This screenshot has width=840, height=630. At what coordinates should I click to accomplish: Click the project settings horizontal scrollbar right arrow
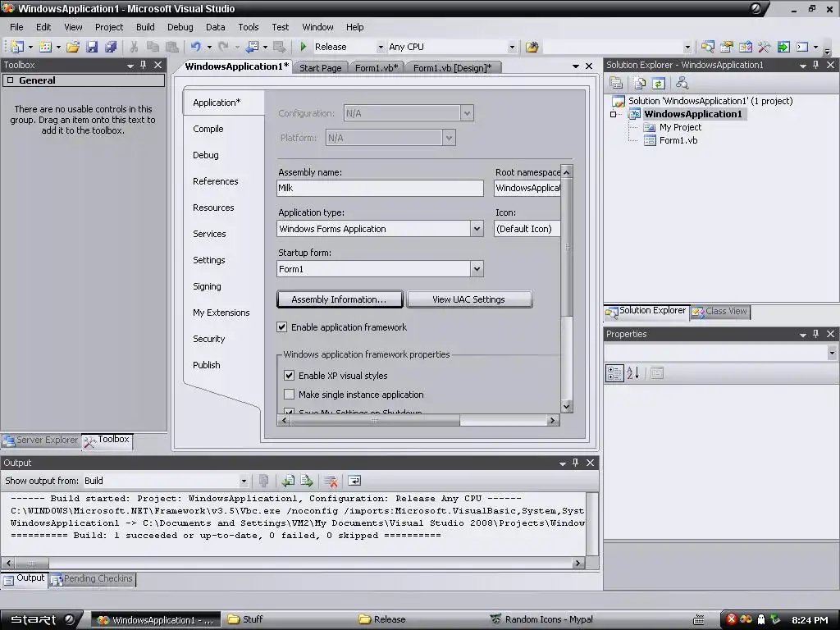[x=553, y=421]
